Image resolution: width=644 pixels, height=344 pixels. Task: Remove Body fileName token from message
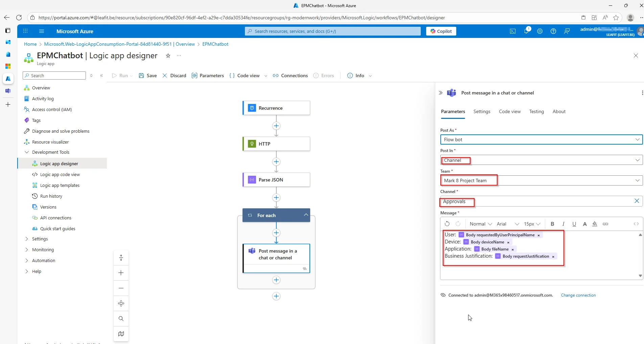513,249
